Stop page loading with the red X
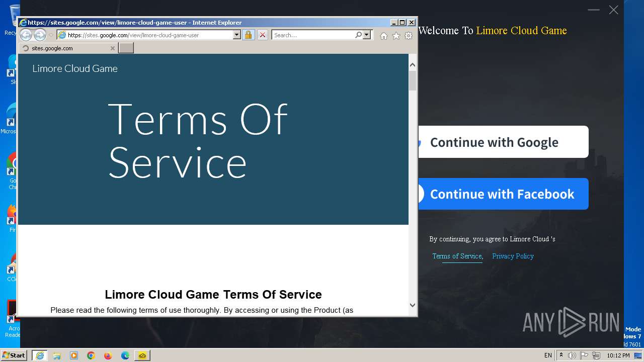Image resolution: width=644 pixels, height=362 pixels. (x=263, y=35)
